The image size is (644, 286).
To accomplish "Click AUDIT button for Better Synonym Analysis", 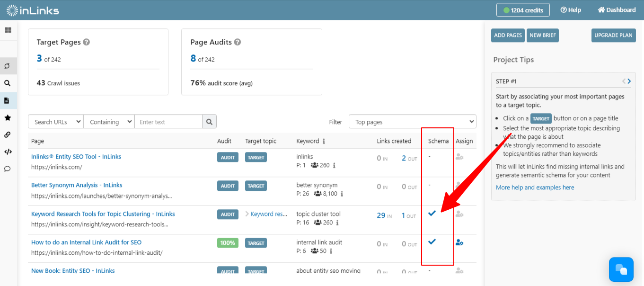I will tap(228, 186).
